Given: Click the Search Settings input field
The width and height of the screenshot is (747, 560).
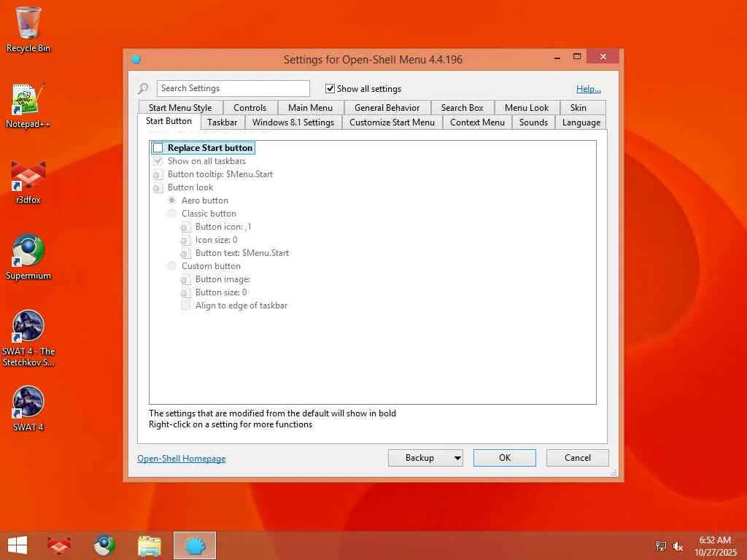Looking at the screenshot, I should pos(233,88).
